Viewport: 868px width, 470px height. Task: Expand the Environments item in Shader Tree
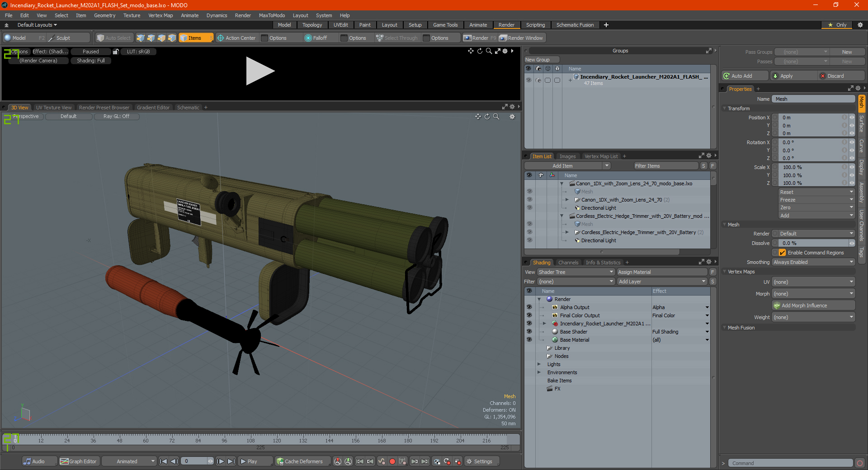pos(539,372)
